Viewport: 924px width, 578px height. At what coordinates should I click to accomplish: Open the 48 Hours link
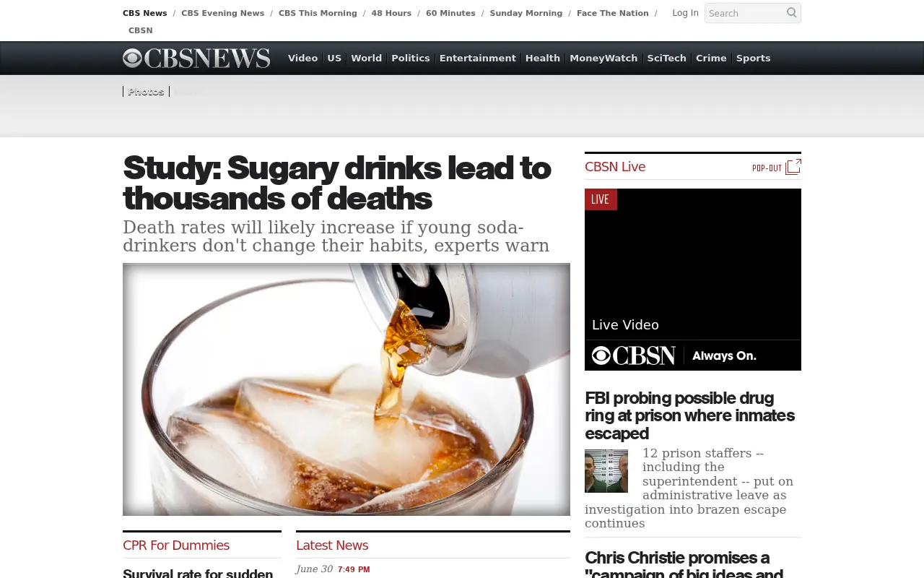(391, 13)
